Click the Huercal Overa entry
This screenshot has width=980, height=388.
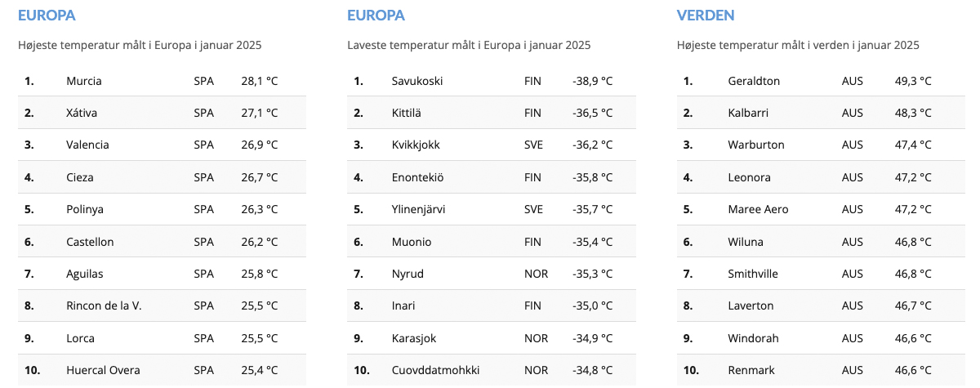(x=103, y=370)
